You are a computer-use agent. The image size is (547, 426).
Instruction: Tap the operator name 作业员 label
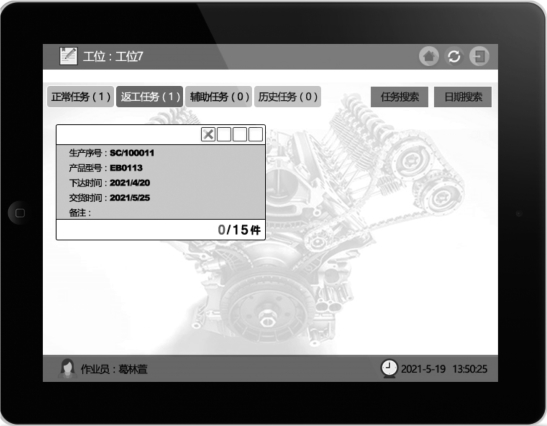pos(114,369)
